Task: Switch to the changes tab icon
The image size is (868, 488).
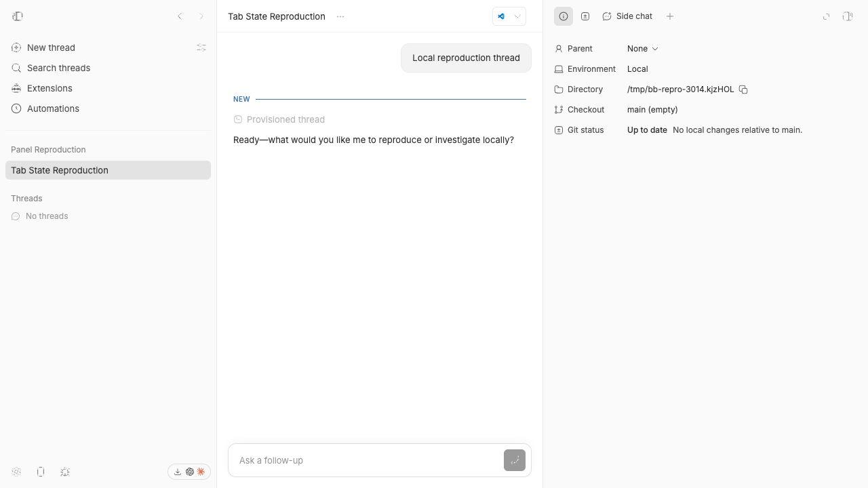Action: [585, 16]
